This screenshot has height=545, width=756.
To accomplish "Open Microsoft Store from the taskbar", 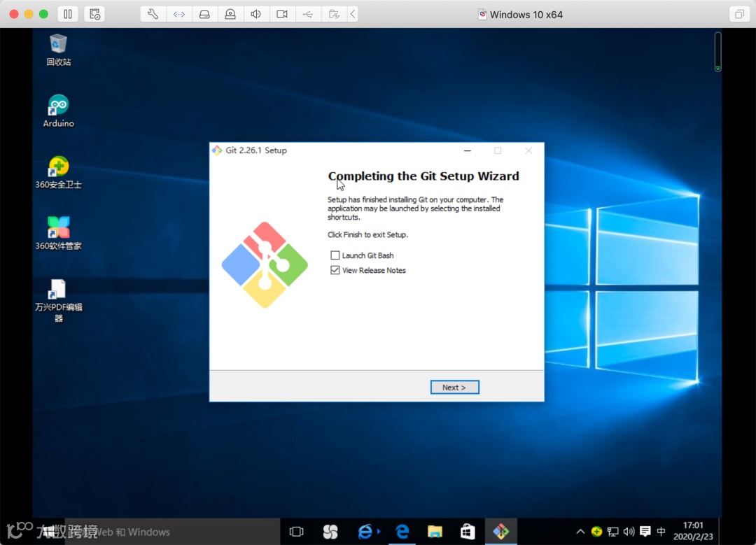I will point(468,532).
